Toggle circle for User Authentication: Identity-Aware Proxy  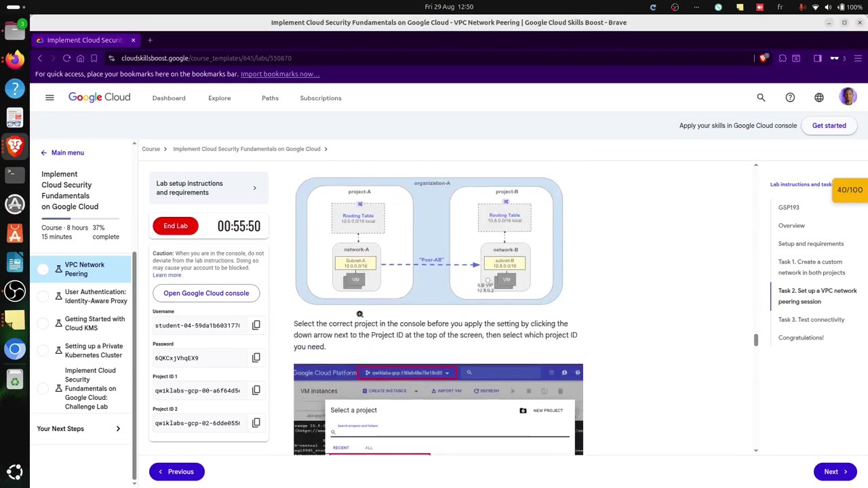coord(43,297)
